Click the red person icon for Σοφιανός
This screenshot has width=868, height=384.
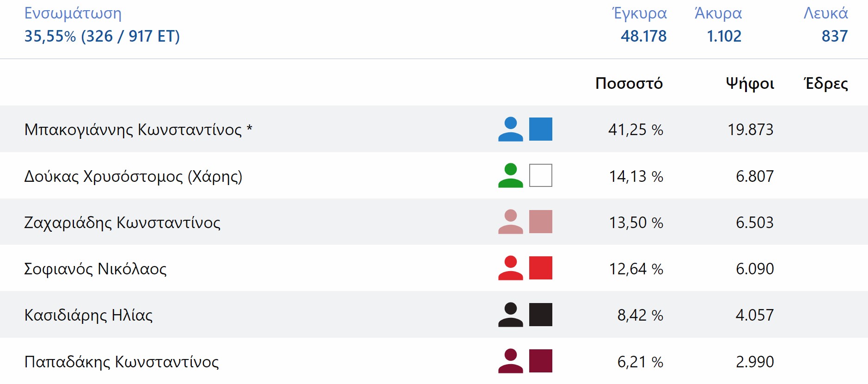510,268
